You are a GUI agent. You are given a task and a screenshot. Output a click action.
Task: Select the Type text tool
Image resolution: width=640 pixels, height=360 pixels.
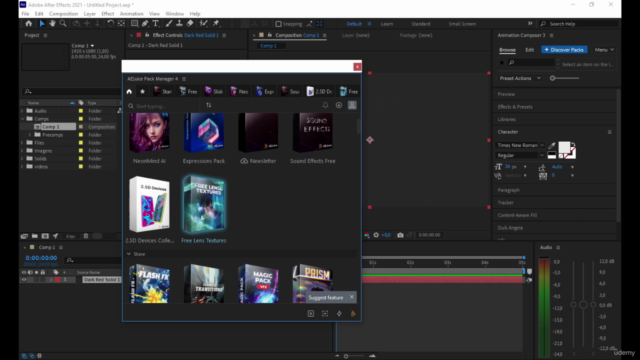tap(156, 24)
